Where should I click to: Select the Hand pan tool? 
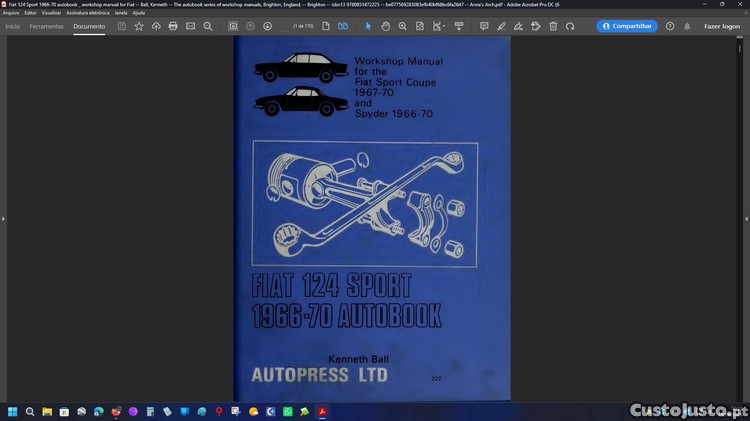point(386,26)
